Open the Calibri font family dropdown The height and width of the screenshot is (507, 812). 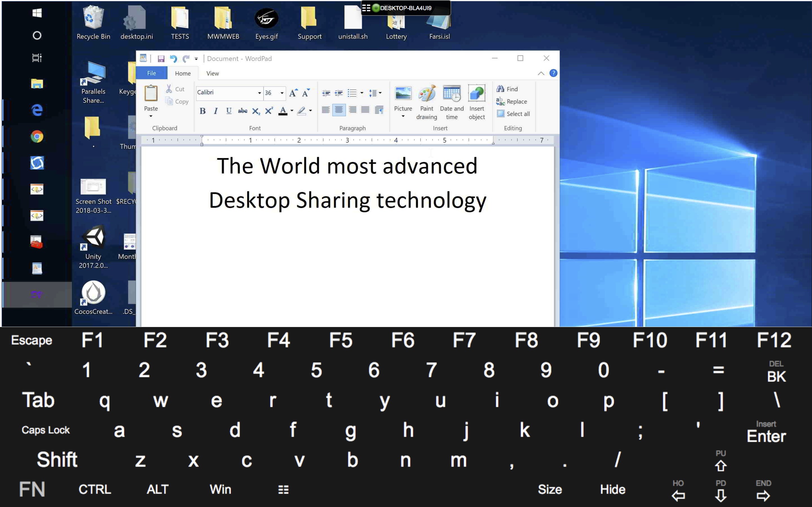tap(259, 93)
